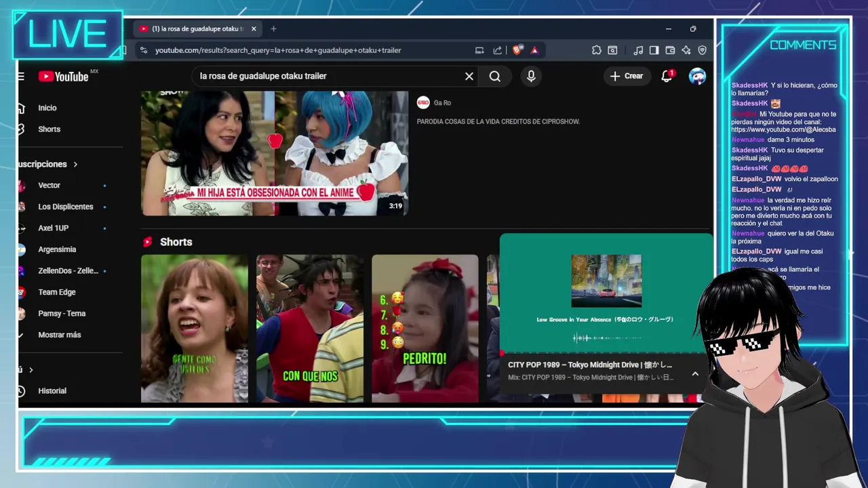This screenshot has height=488, width=868.
Task: Open the 'Pedrito!' short
Action: (425, 329)
